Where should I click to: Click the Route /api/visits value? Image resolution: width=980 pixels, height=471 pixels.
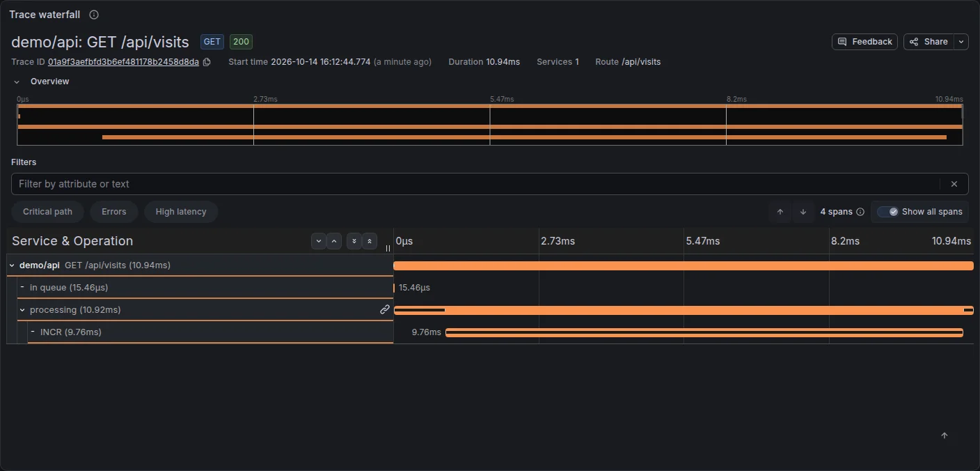pos(641,62)
